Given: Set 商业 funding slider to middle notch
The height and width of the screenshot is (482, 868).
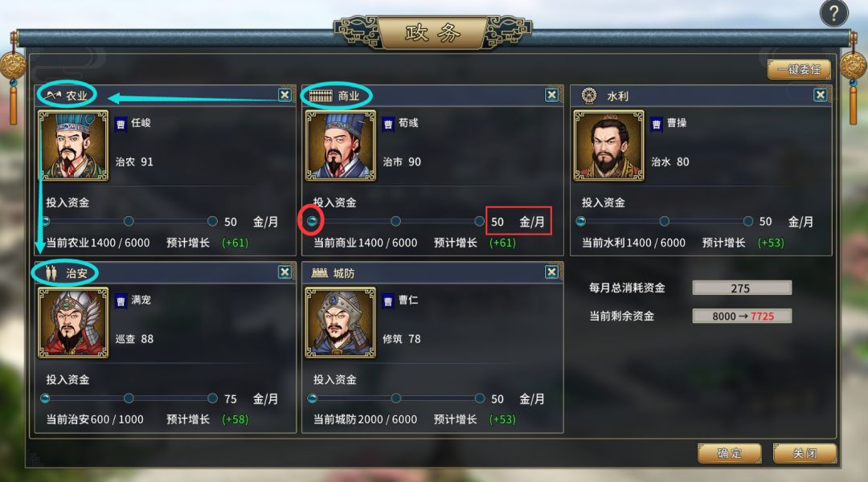Looking at the screenshot, I should point(395,222).
